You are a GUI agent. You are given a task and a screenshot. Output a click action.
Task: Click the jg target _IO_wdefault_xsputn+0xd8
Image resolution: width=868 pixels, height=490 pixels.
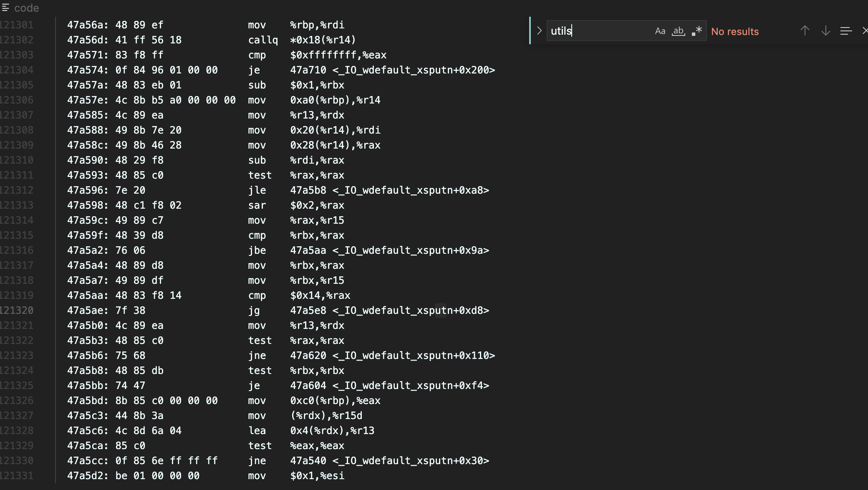click(x=410, y=310)
